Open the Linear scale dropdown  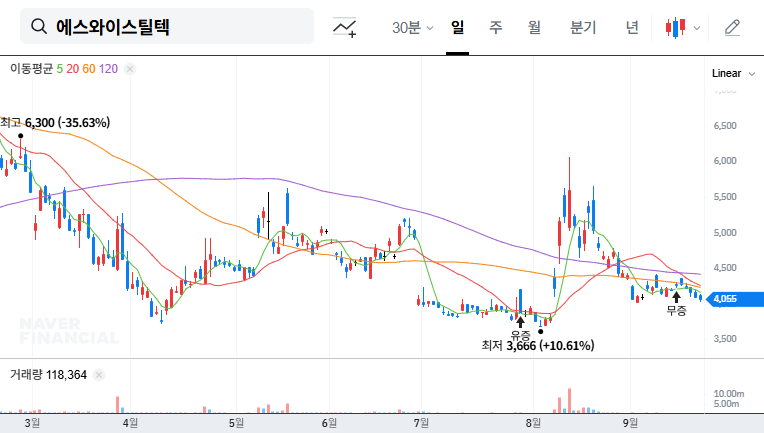(x=733, y=74)
